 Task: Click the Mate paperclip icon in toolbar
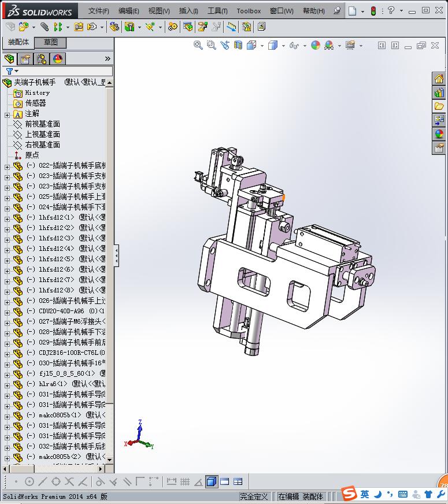[x=45, y=27]
